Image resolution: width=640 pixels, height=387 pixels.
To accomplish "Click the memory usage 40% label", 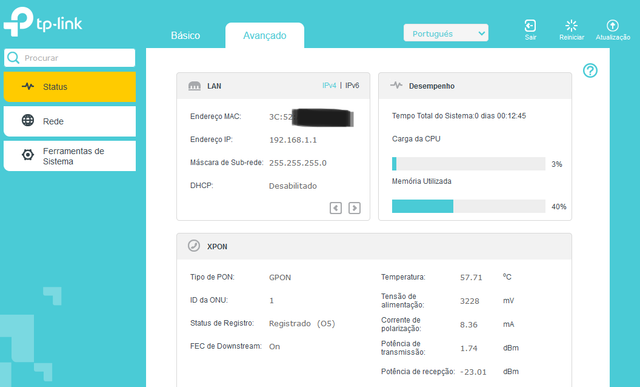I will [559, 207].
